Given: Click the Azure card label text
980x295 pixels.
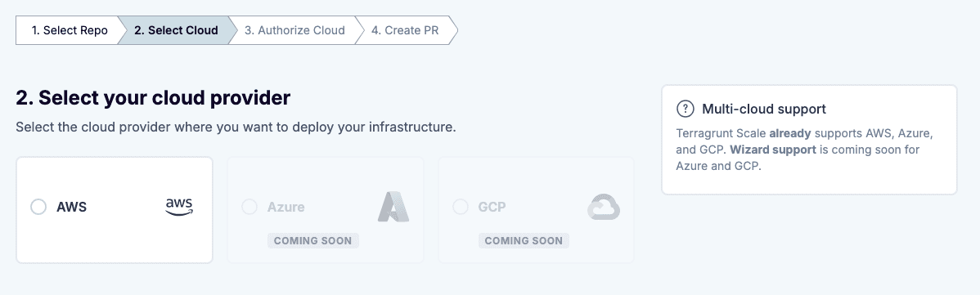Looking at the screenshot, I should point(286,207).
